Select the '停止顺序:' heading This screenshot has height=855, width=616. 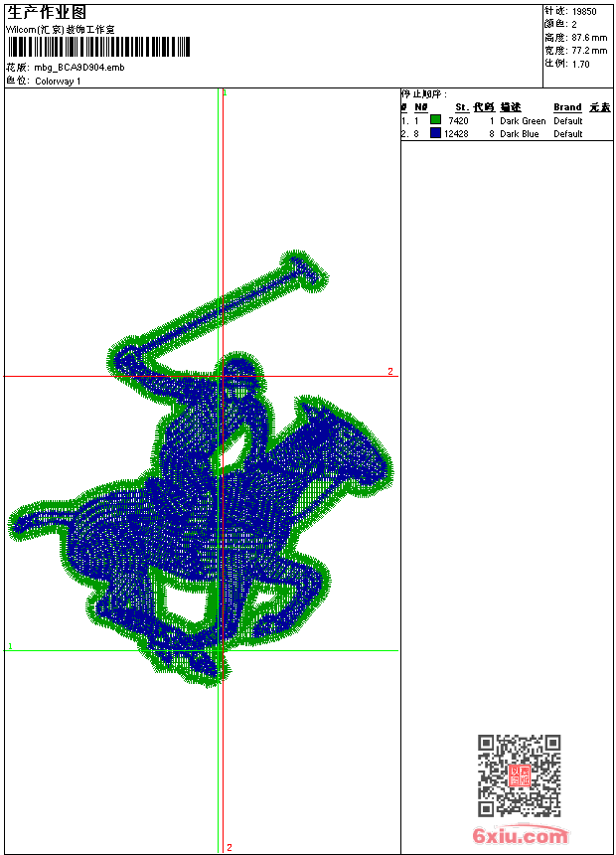point(424,94)
